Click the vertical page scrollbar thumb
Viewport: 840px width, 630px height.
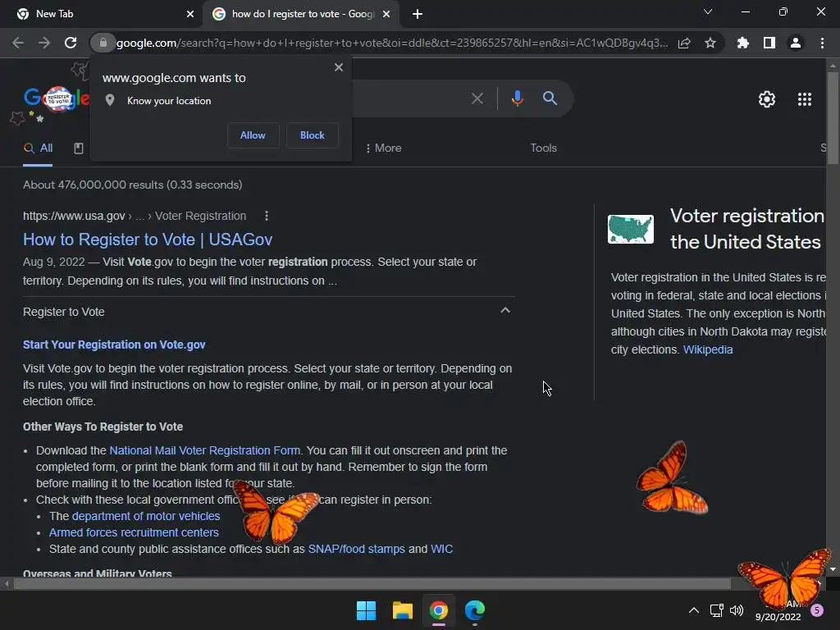[x=833, y=118]
